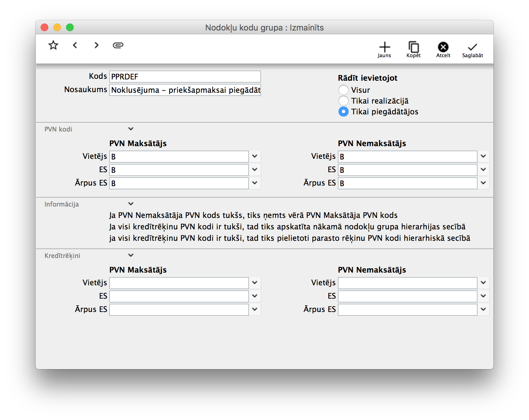Click empty Kredītrēķini Nemaksātājs Ārpus ES field
This screenshot has width=529, height=420.
(408, 310)
